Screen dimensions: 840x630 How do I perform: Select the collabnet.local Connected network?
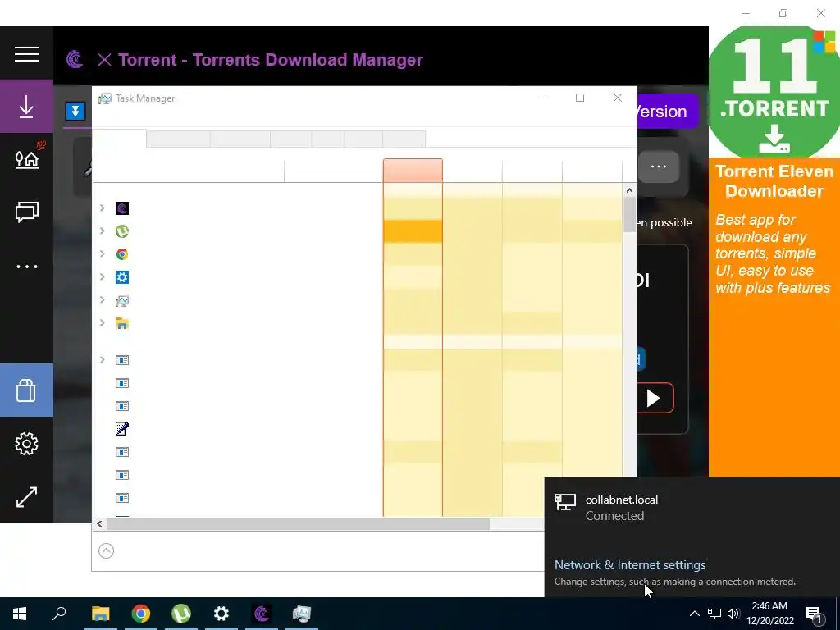coord(692,507)
